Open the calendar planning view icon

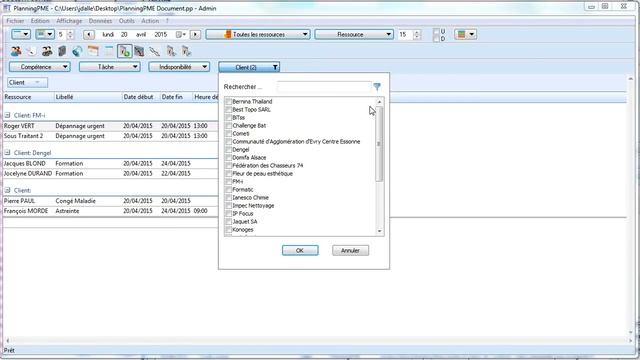tap(93, 51)
